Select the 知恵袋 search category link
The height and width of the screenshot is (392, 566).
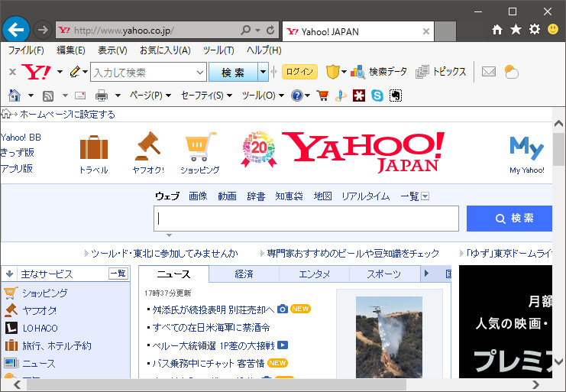289,196
